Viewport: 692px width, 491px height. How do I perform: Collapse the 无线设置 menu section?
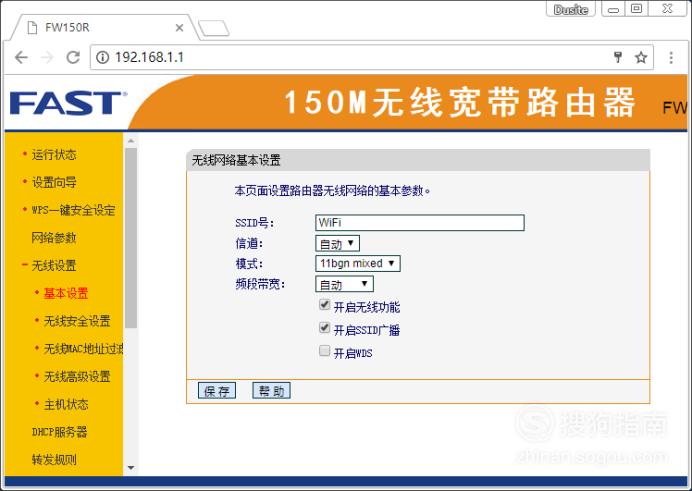pos(54,266)
